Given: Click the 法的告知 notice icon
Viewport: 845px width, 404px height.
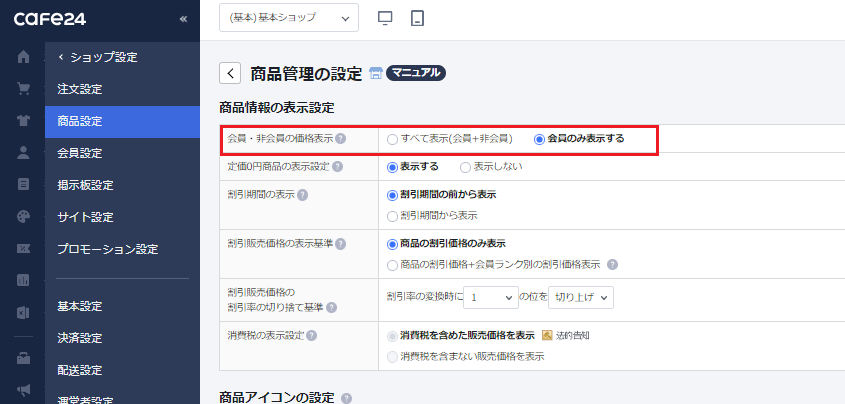Looking at the screenshot, I should 547,336.
